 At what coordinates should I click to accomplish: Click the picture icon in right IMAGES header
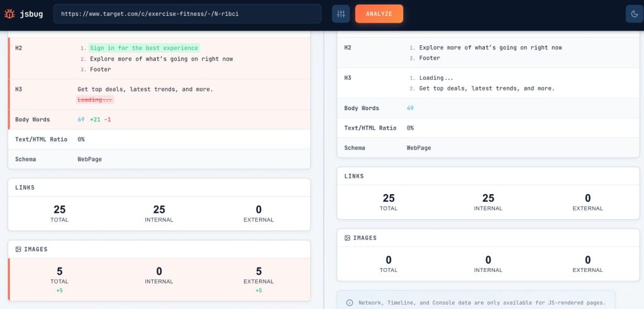pyautogui.click(x=347, y=238)
